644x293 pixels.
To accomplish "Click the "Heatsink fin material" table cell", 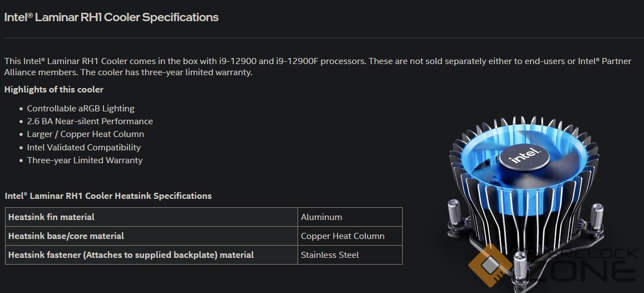I will (51, 217).
